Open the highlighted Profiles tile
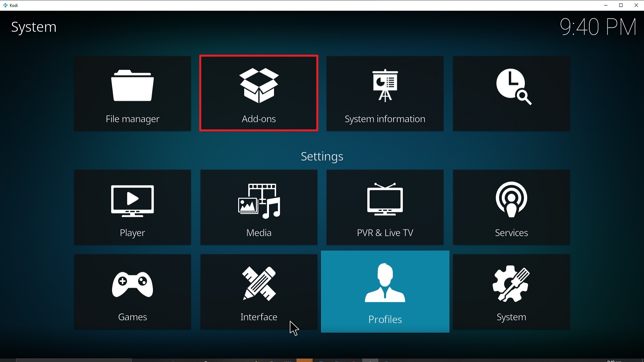The height and width of the screenshot is (362, 644). (385, 292)
